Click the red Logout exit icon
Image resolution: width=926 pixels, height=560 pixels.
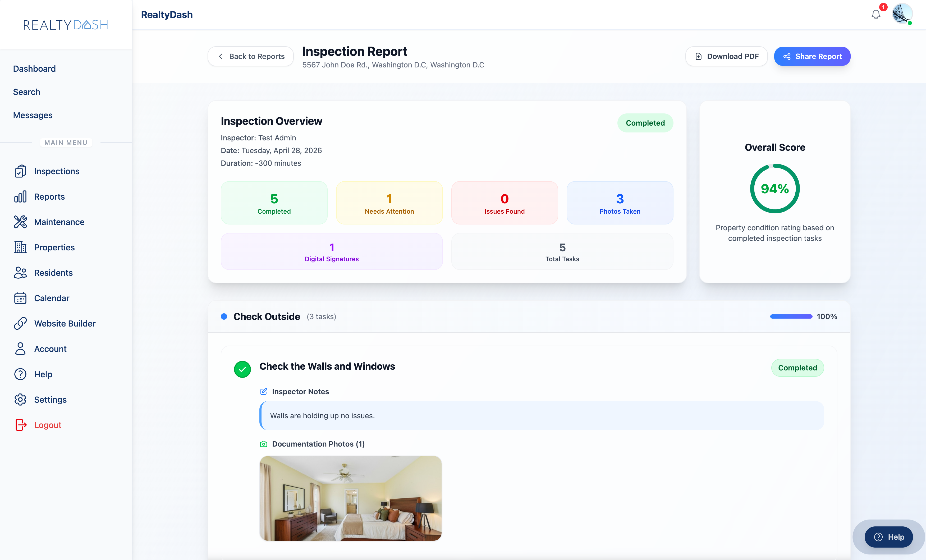click(x=21, y=425)
